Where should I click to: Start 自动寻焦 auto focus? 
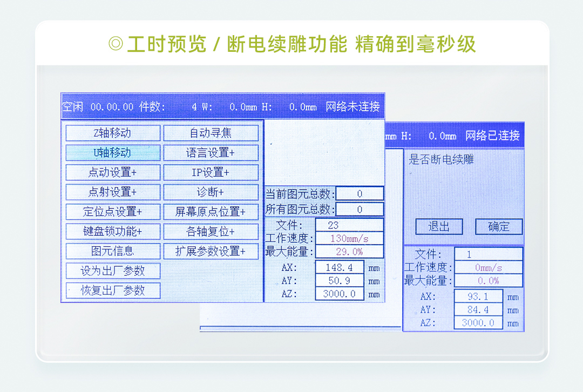(x=211, y=133)
